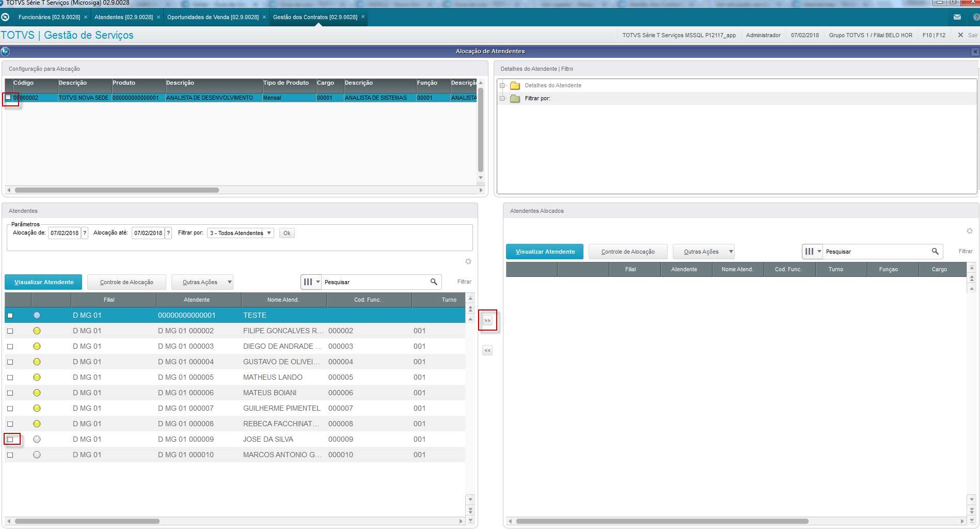Open the Oportunidades de Venda tab
The width and height of the screenshot is (980, 529).
click(x=213, y=17)
